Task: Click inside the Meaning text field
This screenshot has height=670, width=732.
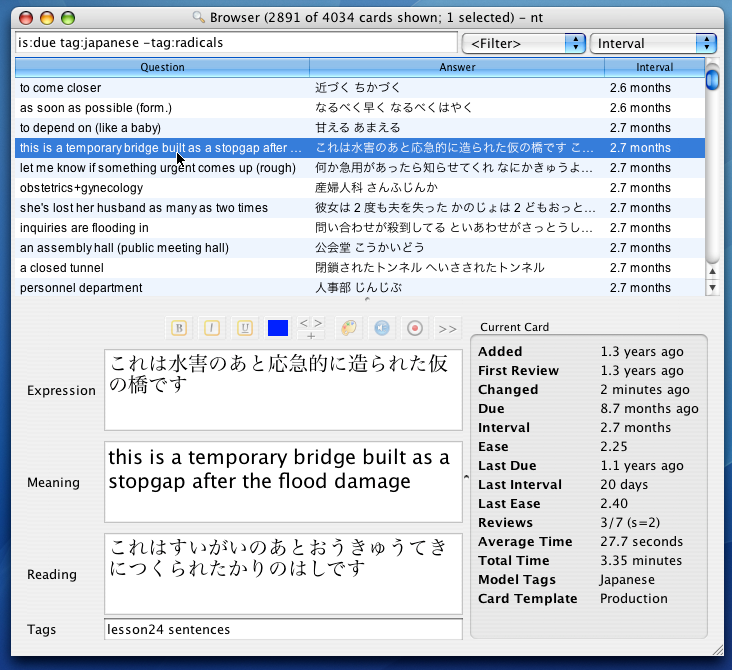Action: coord(283,482)
